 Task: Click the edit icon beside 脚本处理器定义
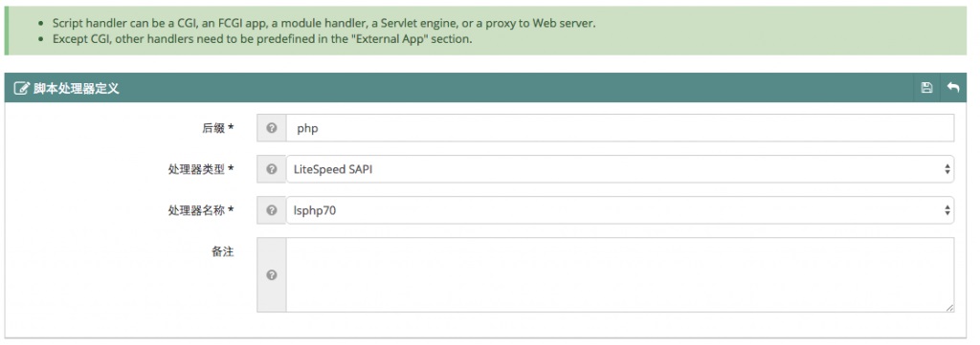tap(22, 88)
